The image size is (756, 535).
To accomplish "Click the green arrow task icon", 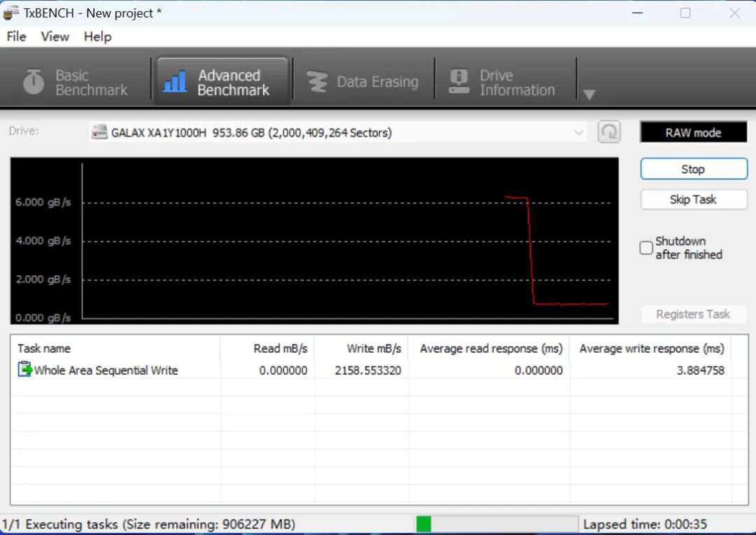I will click(x=26, y=370).
